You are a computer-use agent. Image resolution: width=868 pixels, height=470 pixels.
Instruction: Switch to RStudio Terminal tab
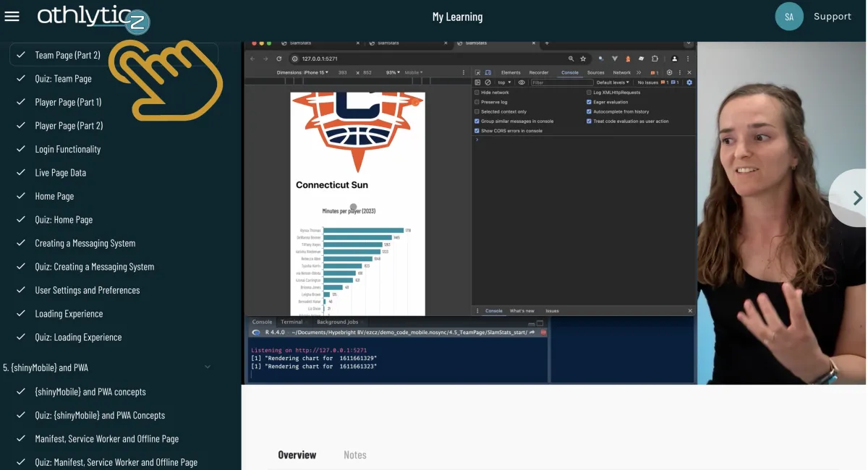tap(292, 322)
